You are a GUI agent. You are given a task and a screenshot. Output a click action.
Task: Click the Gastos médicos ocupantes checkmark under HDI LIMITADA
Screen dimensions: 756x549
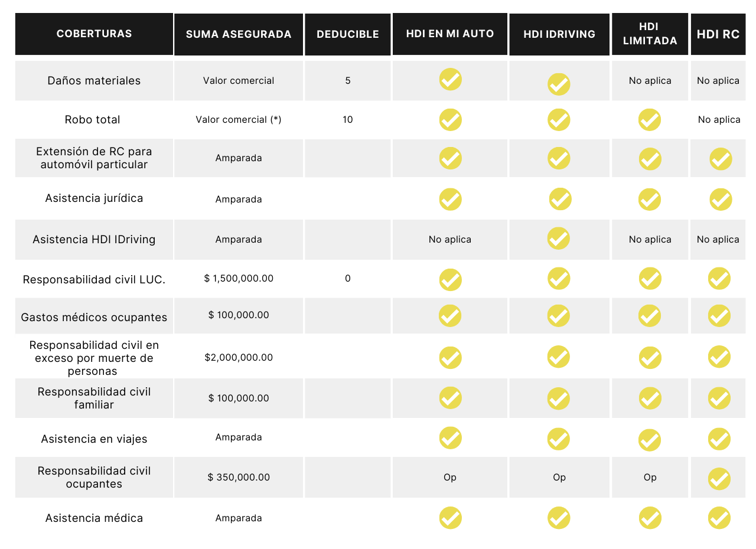(x=650, y=316)
